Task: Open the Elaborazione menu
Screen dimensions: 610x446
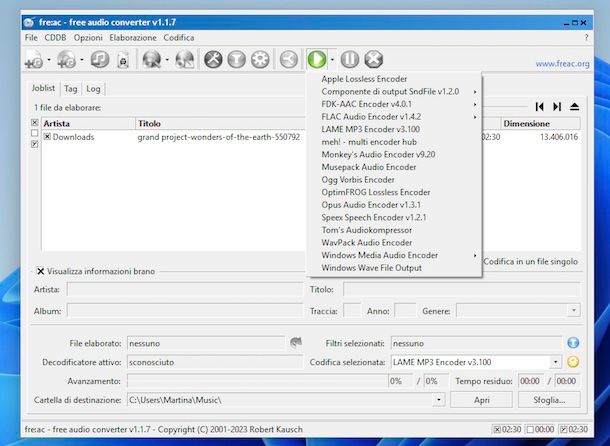Action: [x=133, y=38]
